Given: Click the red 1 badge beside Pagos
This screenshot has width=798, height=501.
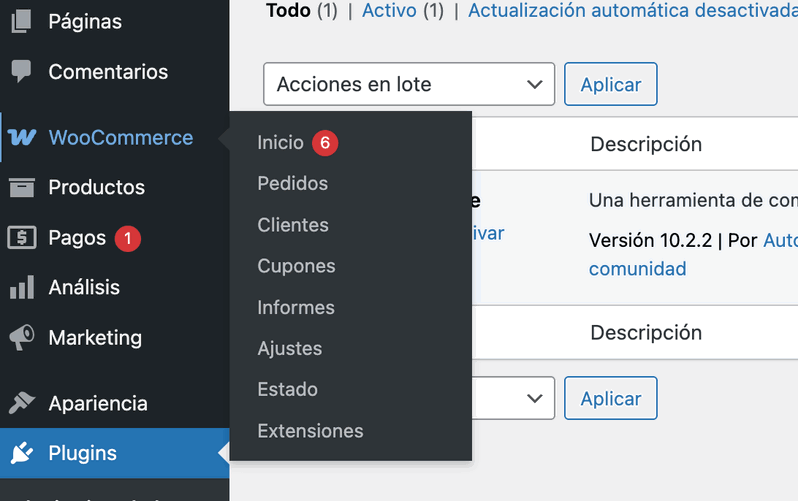Looking at the screenshot, I should click(x=127, y=238).
